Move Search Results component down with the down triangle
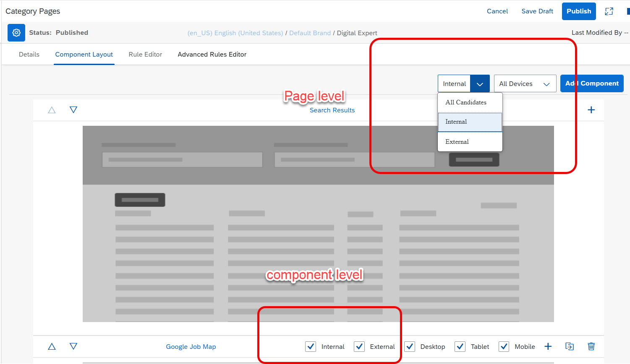Screen dimensions: 630x364 73,110
